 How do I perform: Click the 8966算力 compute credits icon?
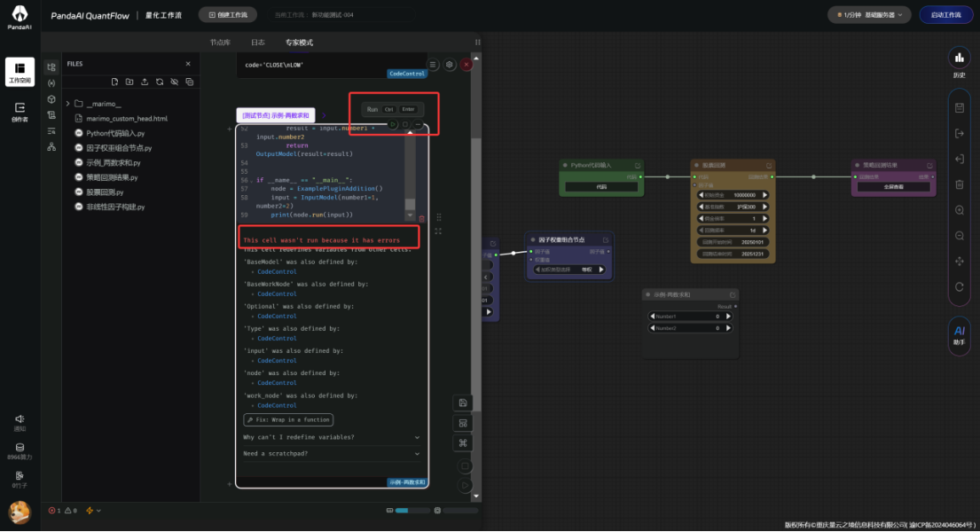click(20, 451)
